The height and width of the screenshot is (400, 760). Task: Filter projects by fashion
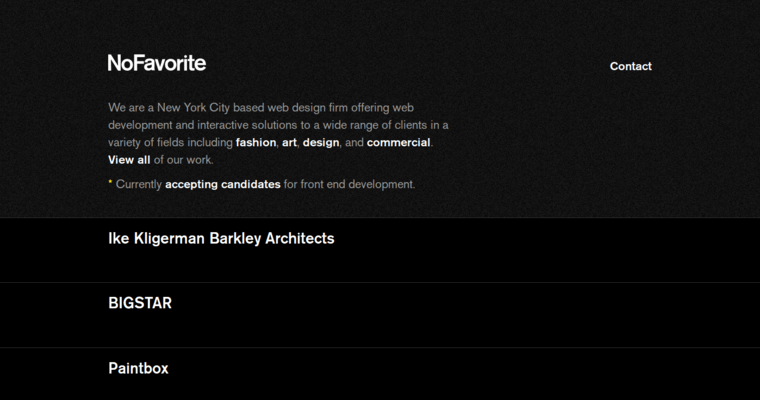tap(255, 143)
